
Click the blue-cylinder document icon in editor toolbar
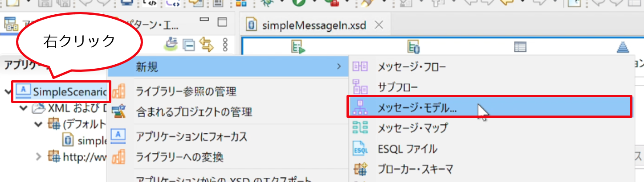point(413,46)
